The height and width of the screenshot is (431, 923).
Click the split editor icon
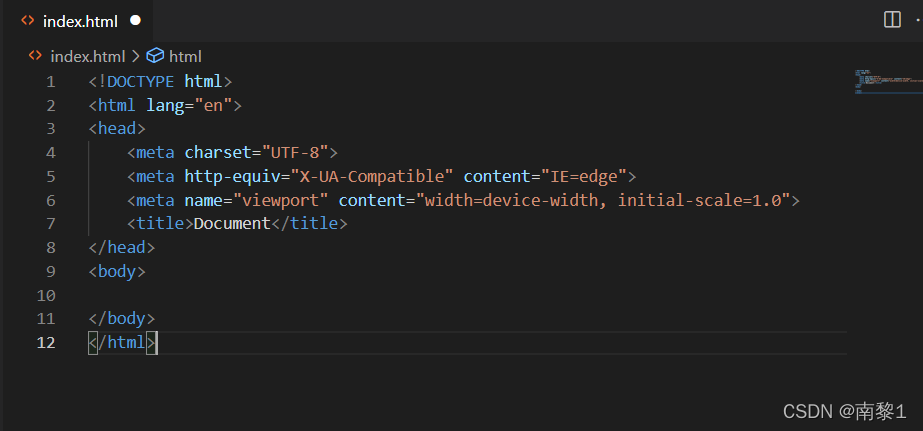pos(892,20)
